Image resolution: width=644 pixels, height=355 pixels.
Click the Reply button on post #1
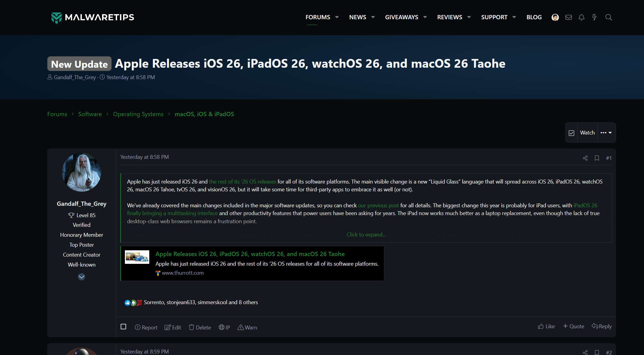(602, 326)
